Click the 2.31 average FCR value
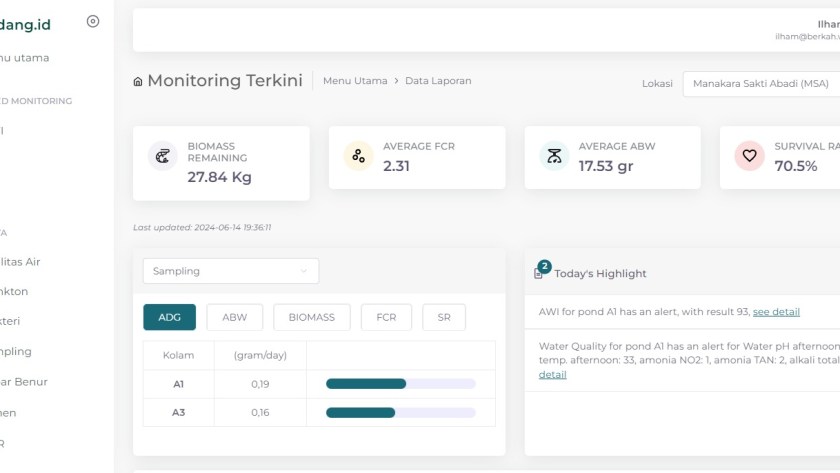 (x=396, y=166)
